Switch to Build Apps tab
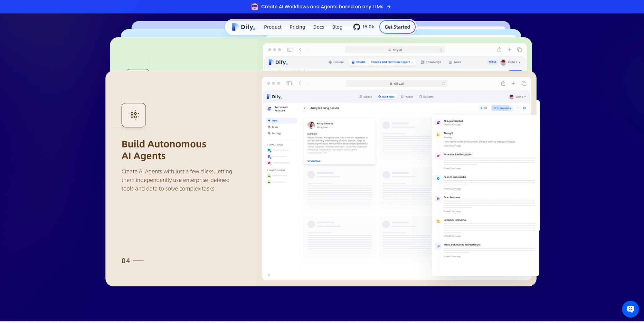Image resolution: width=644 pixels, height=323 pixels. [x=386, y=97]
